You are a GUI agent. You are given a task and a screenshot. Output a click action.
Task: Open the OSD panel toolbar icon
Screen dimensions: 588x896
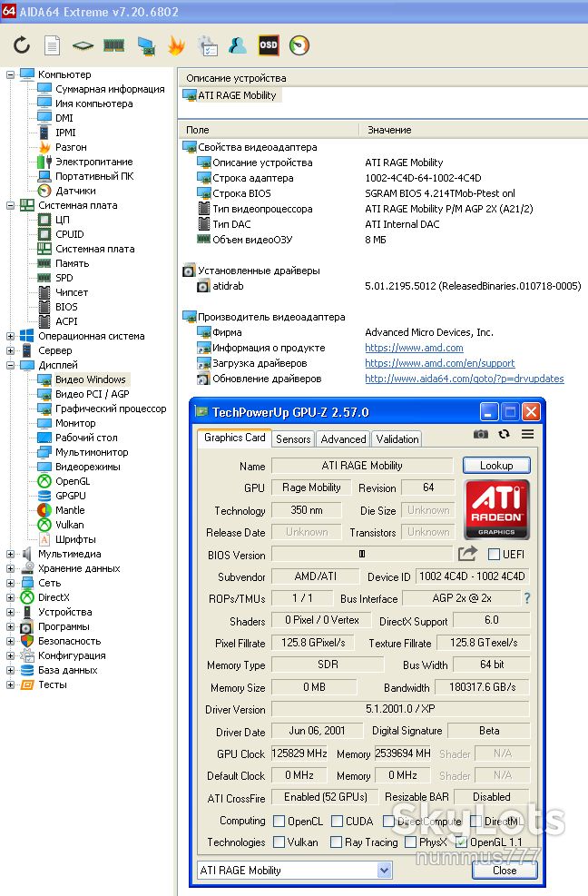click(x=269, y=45)
